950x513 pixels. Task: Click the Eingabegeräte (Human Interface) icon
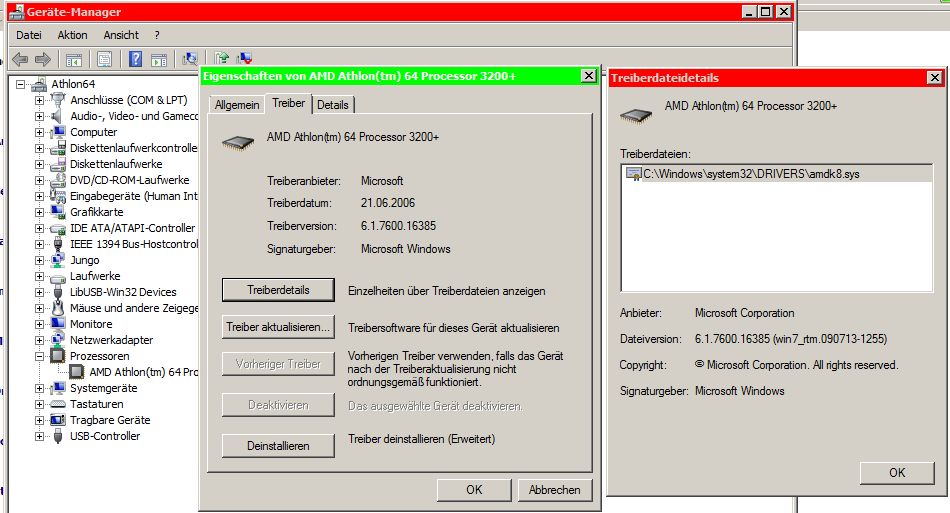coord(58,196)
